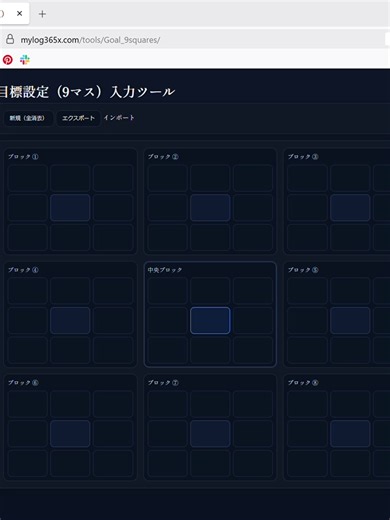Click middle-left cell of 中央ブロック

[x=167, y=320]
